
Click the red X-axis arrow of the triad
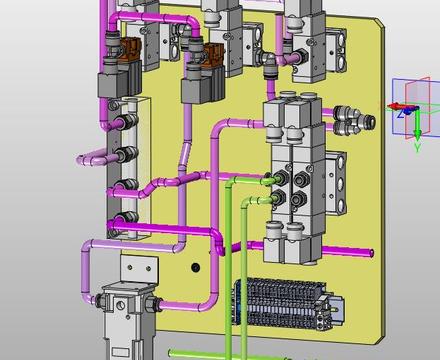(397, 107)
